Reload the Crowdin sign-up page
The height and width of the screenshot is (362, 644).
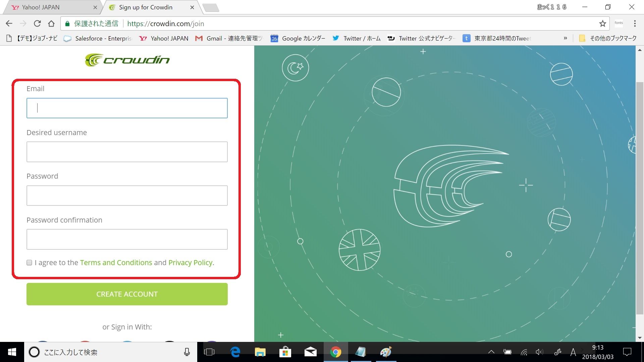tap(37, 23)
